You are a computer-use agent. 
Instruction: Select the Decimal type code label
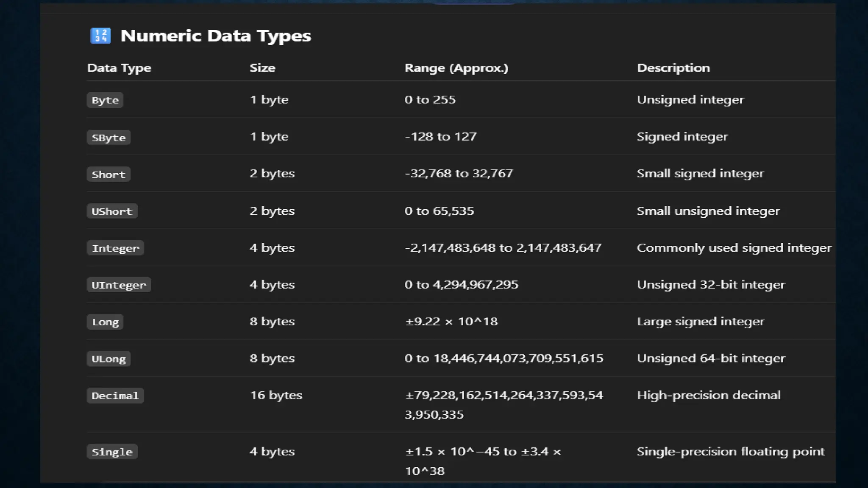(115, 396)
